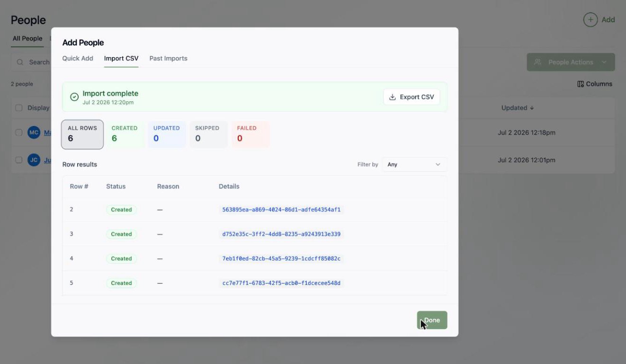The width and height of the screenshot is (626, 364).
Task: Click the Created badge in row 5
Action: (121, 283)
